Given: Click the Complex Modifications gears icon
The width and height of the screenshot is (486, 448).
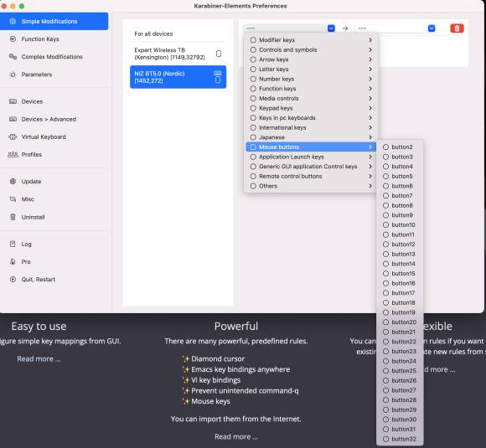Looking at the screenshot, I should (x=13, y=57).
